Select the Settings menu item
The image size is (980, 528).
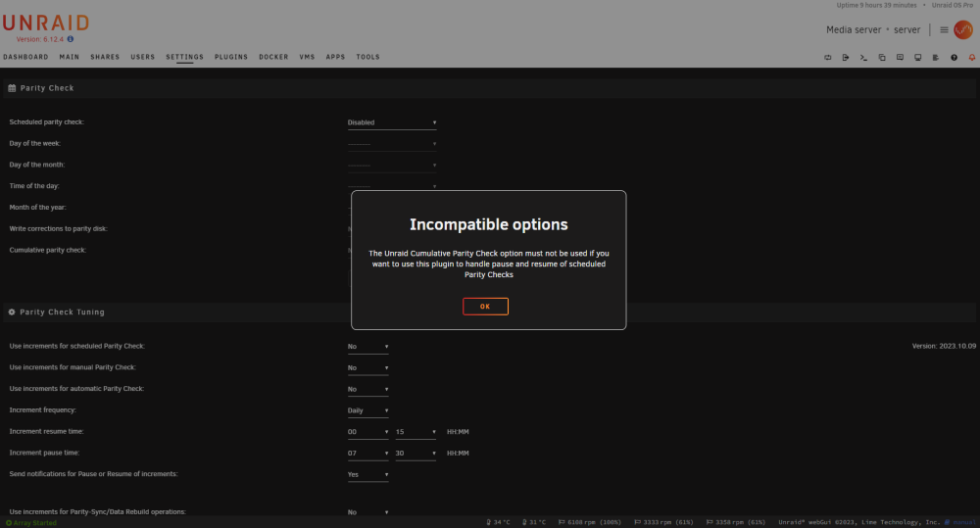pyautogui.click(x=184, y=57)
